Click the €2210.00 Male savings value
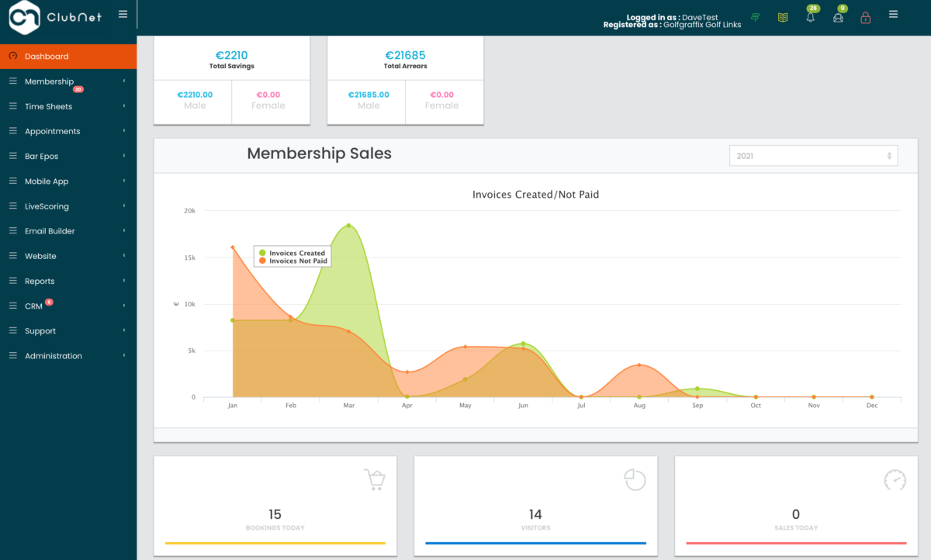The height and width of the screenshot is (560, 931). (x=195, y=95)
